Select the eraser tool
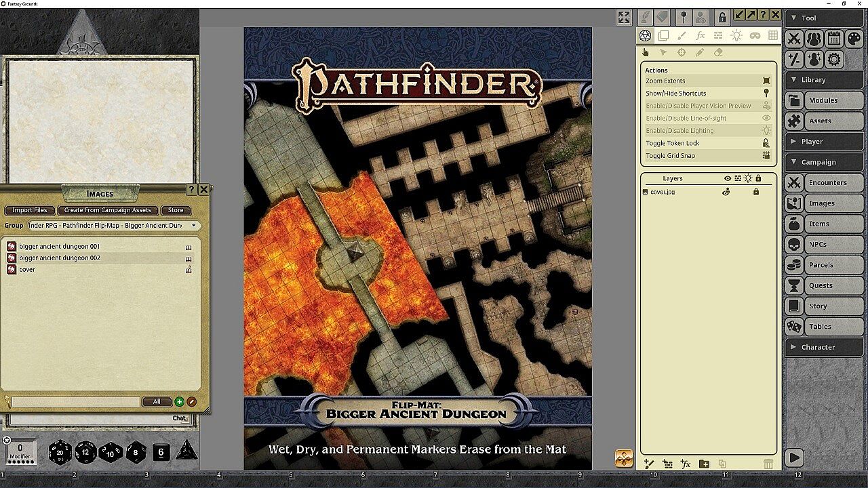 (x=718, y=53)
